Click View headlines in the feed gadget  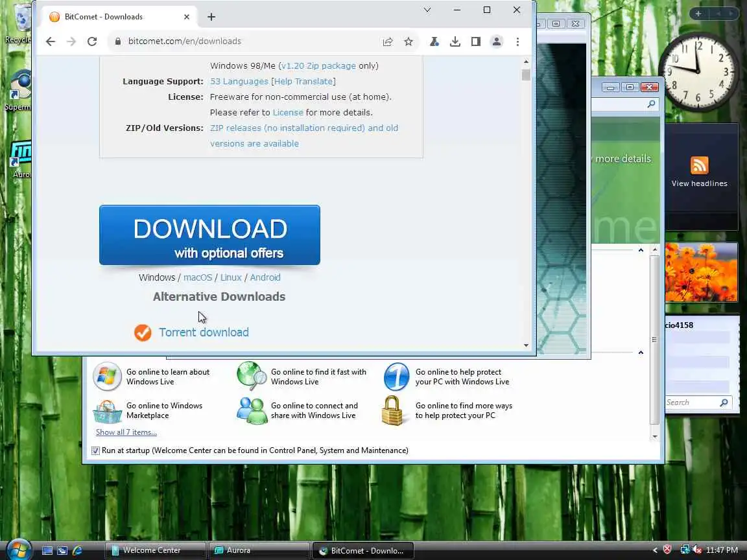tap(700, 183)
